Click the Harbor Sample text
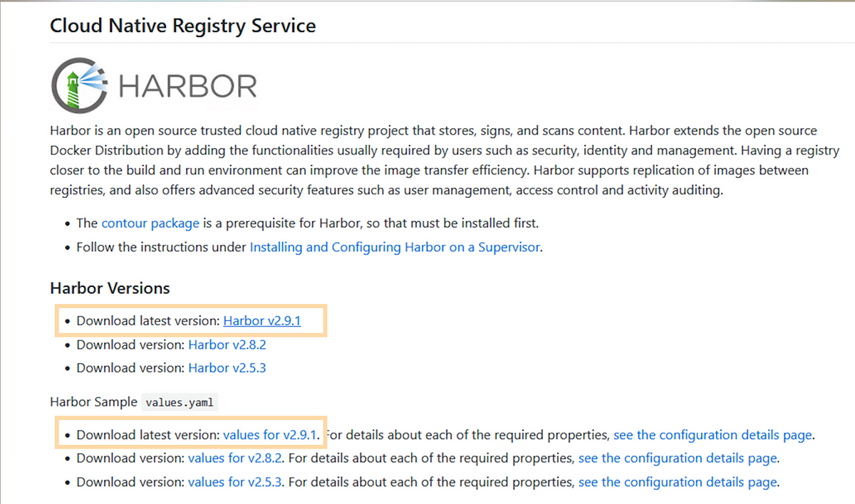The height and width of the screenshot is (504, 855). 93,401
